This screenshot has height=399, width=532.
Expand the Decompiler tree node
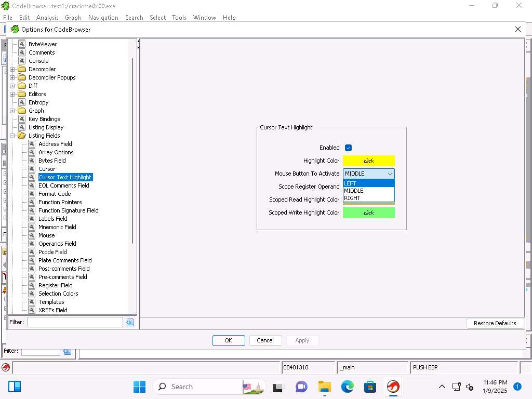(12, 69)
